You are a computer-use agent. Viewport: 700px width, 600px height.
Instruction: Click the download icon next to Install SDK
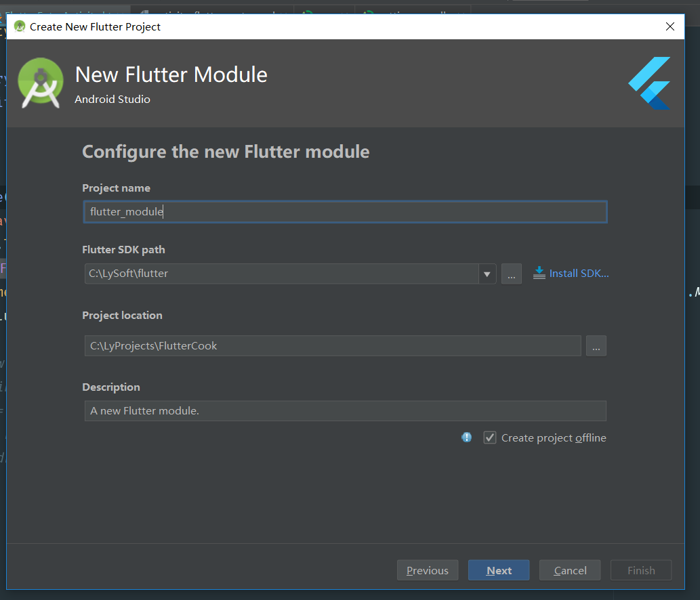coord(539,273)
